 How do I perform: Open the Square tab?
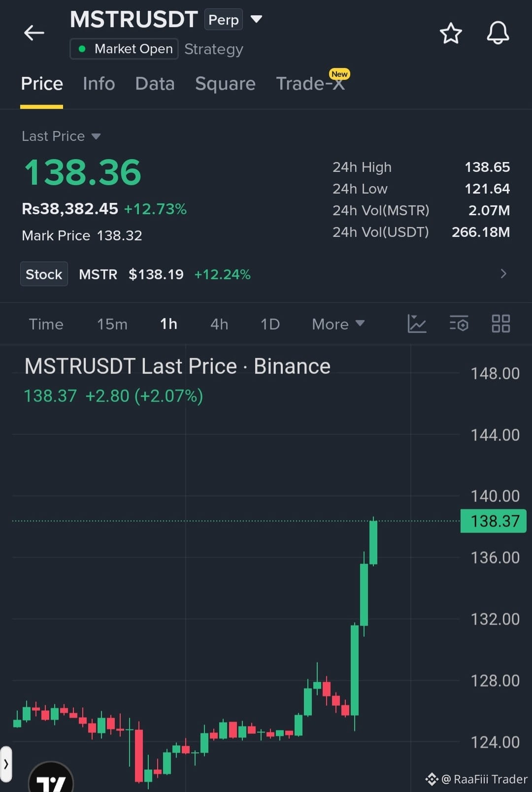click(x=225, y=84)
